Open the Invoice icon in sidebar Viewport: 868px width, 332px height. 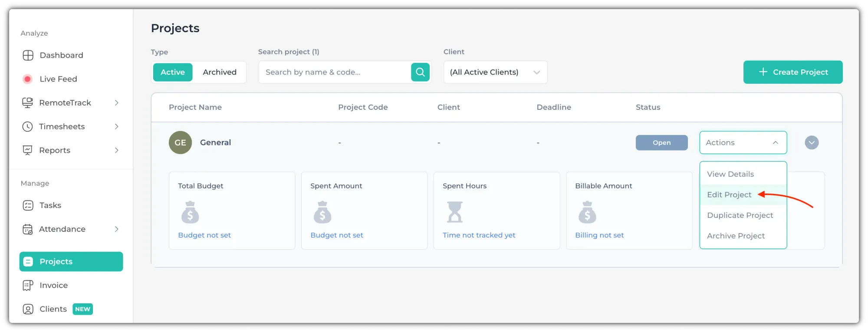pos(28,285)
